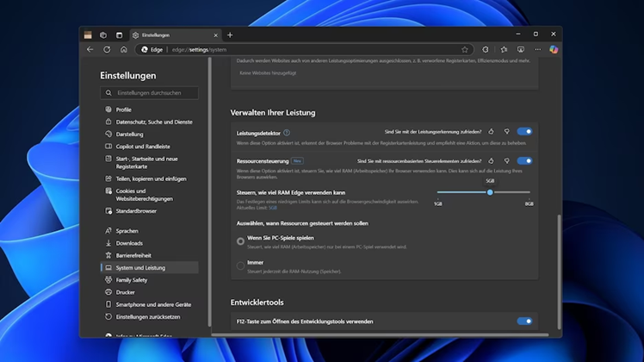Toggle the Leistungsdetektor switch
644x362 pixels.
[524, 132]
